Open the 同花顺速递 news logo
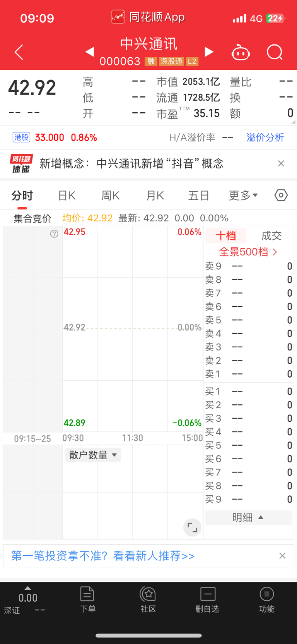 [21, 163]
